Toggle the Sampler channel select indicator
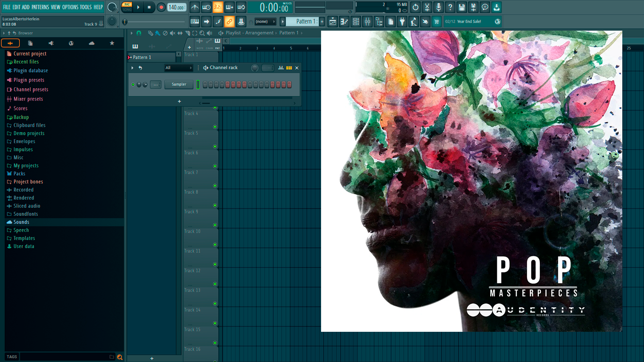The image size is (644, 362). 198,84
